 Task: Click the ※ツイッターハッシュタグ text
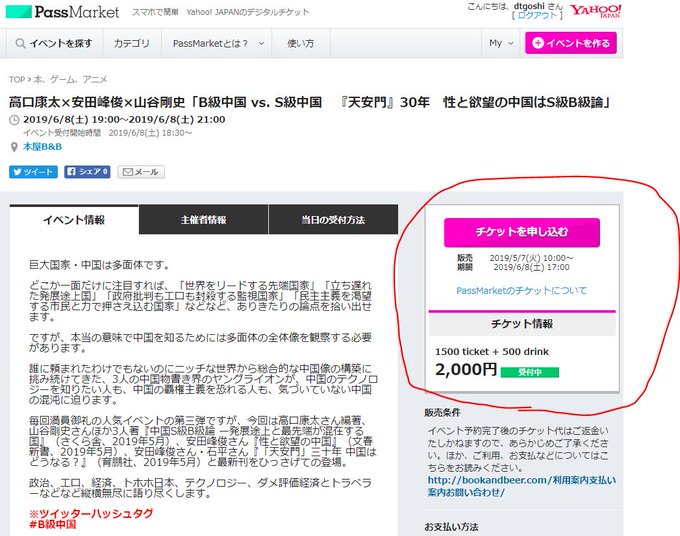(x=91, y=514)
